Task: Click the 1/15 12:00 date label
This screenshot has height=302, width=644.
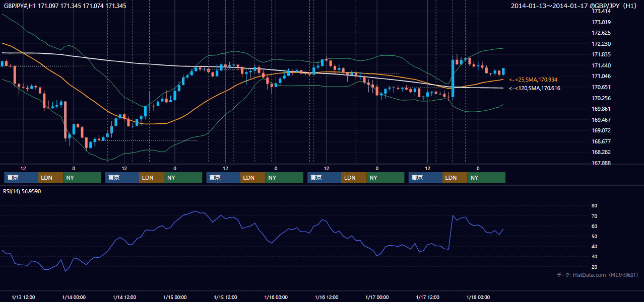Action: 225,297
